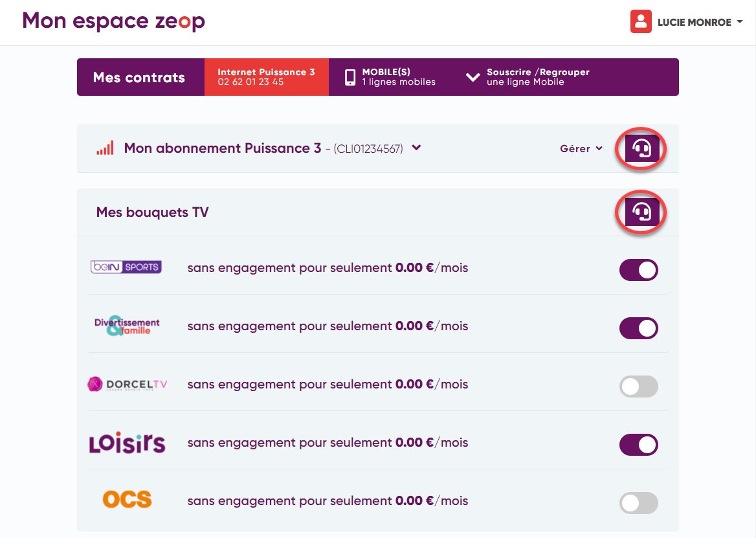Click the headset support icon next to Gérer

tap(640, 148)
